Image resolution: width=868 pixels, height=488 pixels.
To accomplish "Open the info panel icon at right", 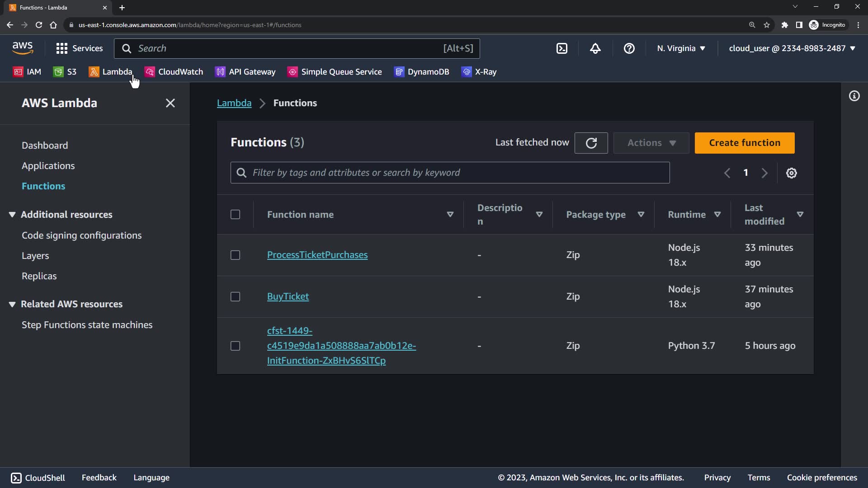I will coord(854,96).
